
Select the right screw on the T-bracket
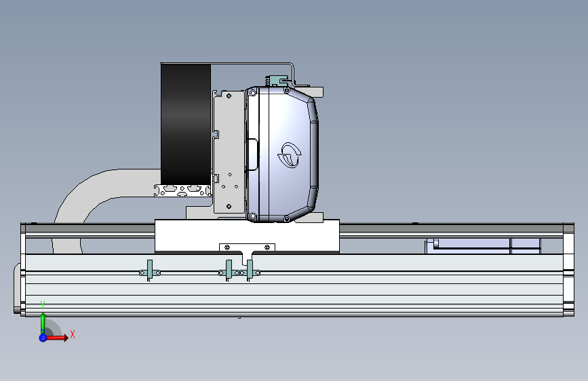click(267, 247)
